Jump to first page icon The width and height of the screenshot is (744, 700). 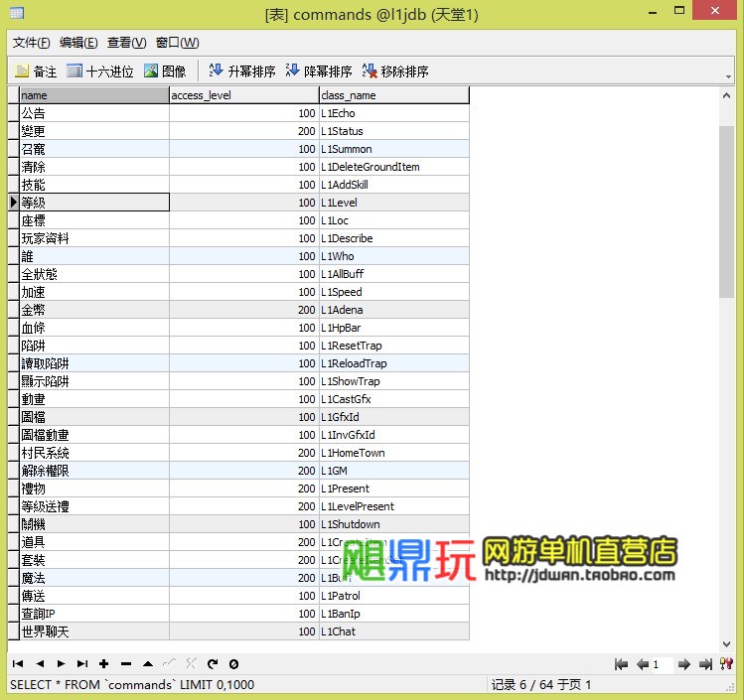[621, 664]
